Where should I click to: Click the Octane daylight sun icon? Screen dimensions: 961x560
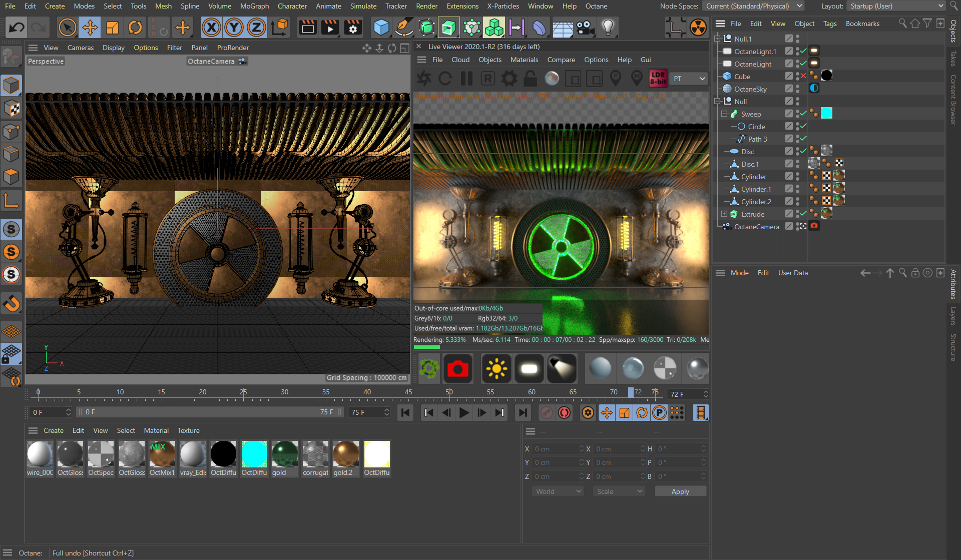tap(496, 369)
